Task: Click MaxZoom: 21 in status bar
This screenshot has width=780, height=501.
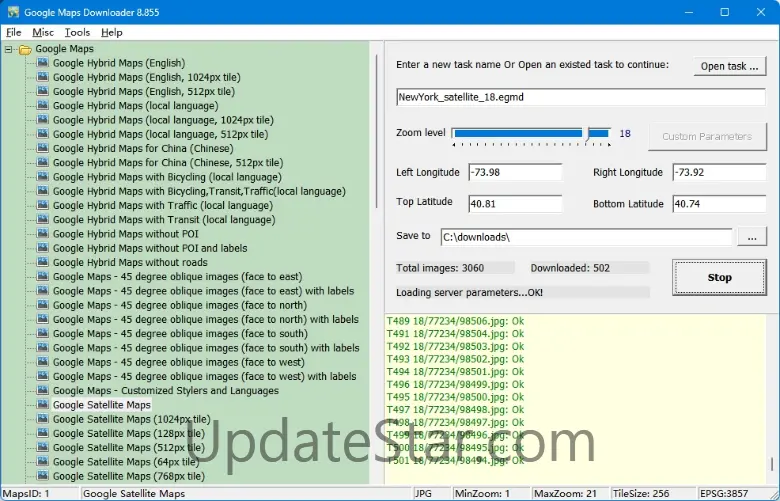Action: click(565, 494)
